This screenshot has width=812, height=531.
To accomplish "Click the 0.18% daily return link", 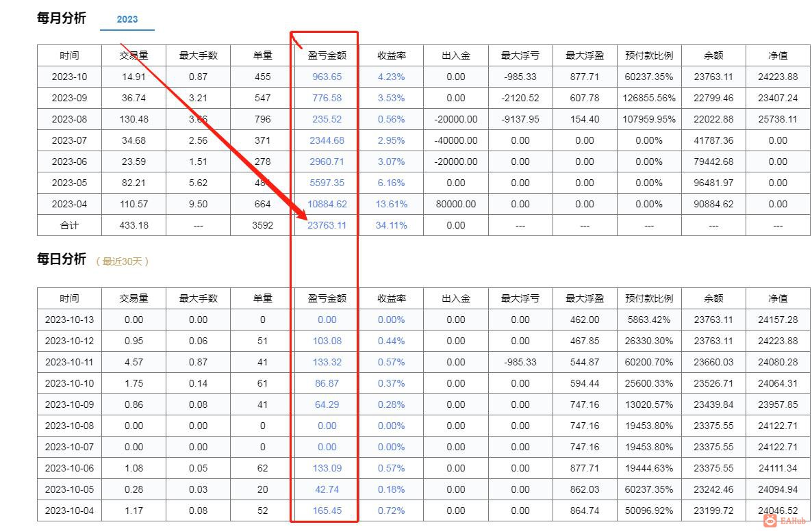I will 391,489.
